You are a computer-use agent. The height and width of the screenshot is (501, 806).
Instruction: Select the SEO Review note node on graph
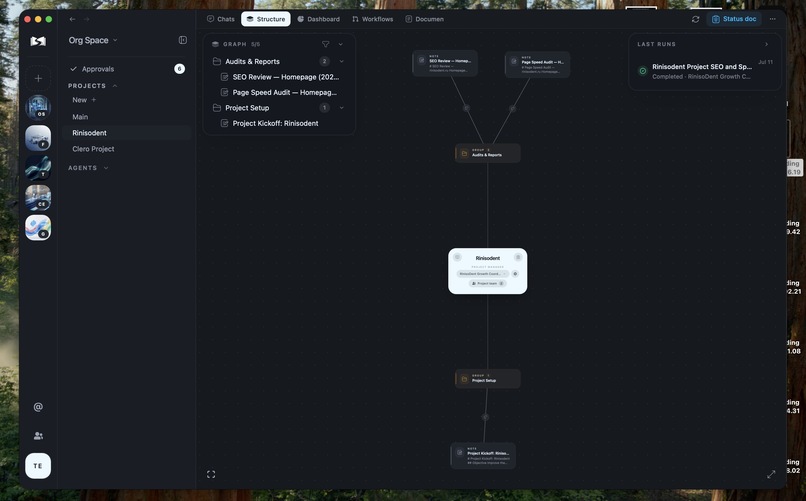(x=445, y=63)
